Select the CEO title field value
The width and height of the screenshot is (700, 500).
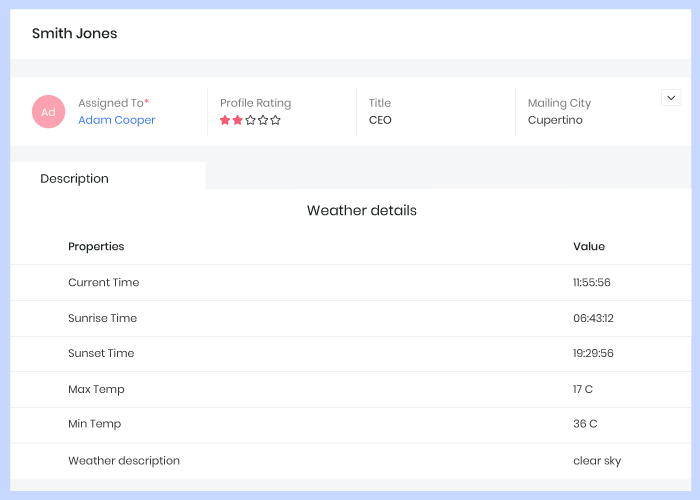click(380, 120)
